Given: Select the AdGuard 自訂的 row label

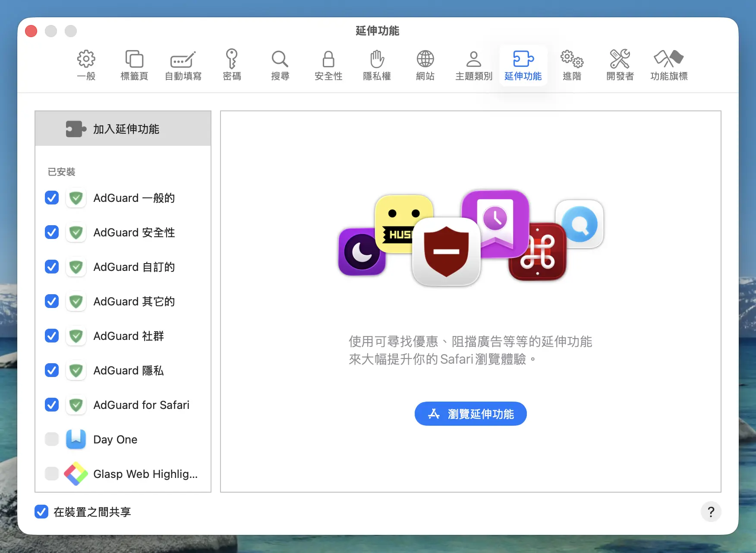Looking at the screenshot, I should [x=134, y=267].
